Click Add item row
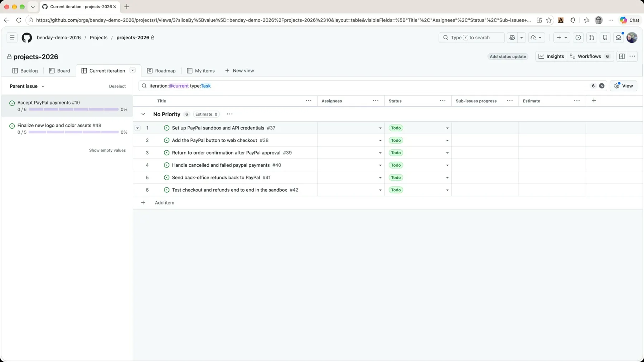The width and height of the screenshot is (644, 362). tap(388, 203)
